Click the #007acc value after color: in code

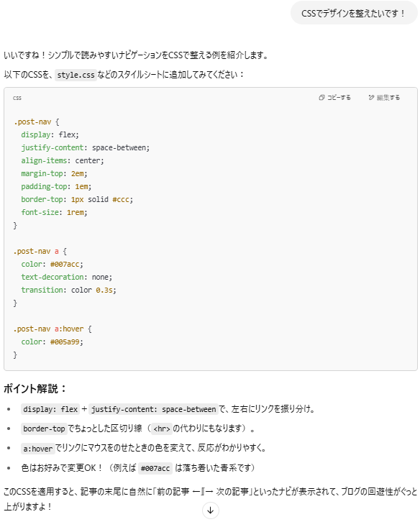pyautogui.click(x=67, y=265)
